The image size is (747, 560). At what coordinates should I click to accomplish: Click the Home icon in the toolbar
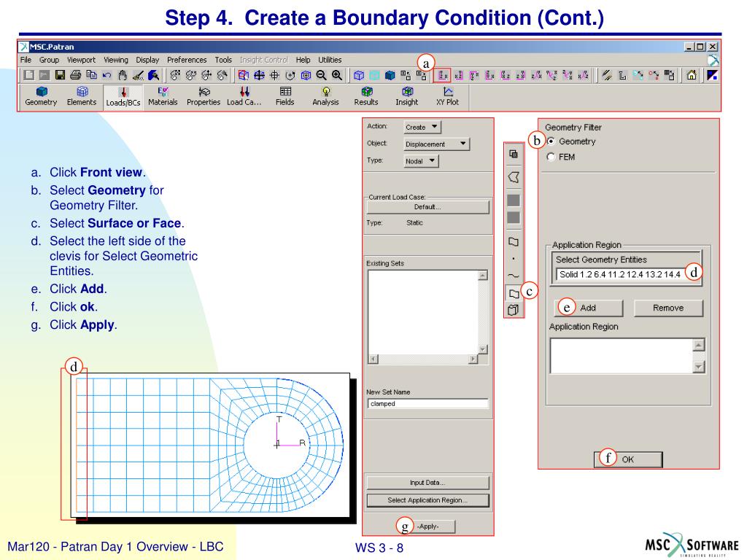pyautogui.click(x=692, y=75)
